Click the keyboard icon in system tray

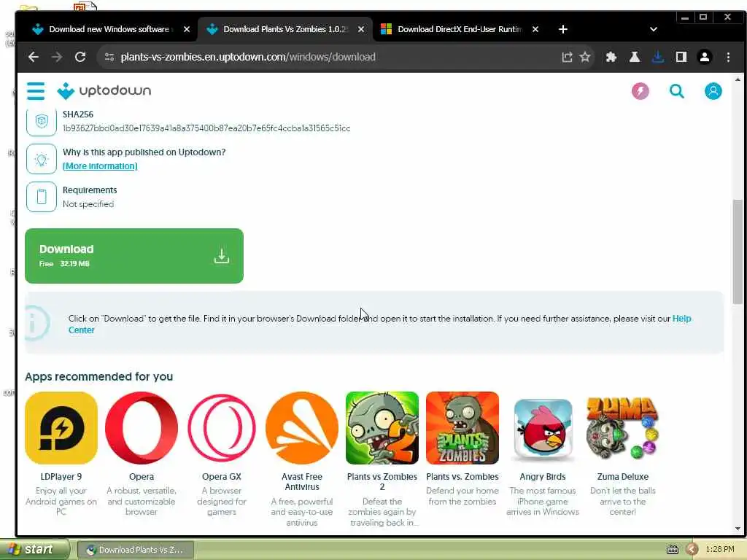(672, 550)
